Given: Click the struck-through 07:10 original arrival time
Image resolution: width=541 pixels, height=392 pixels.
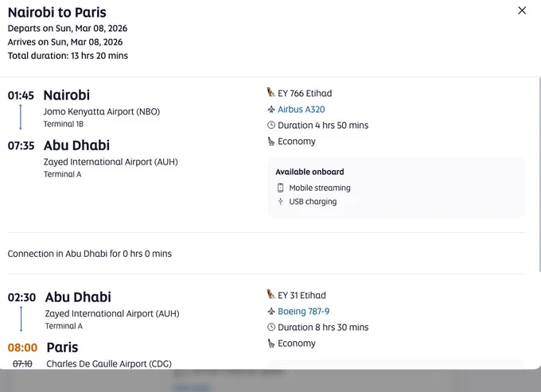Looking at the screenshot, I should coord(22,363).
